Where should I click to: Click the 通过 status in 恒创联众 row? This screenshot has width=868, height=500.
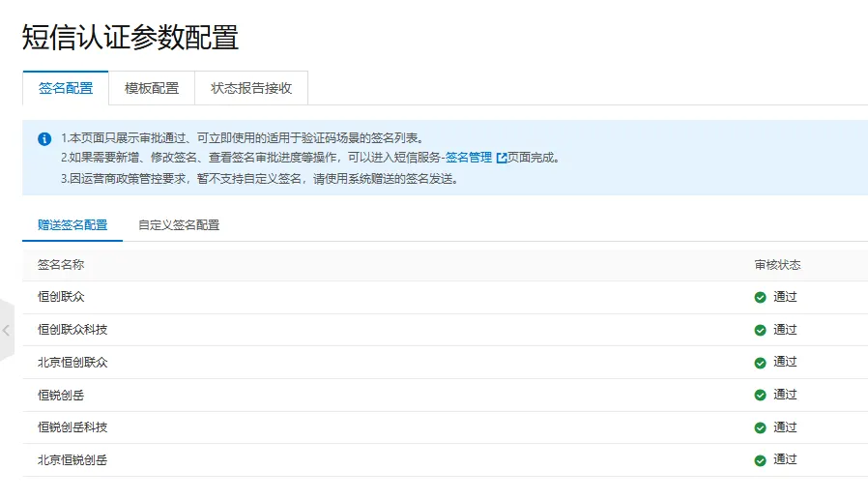[x=785, y=297]
